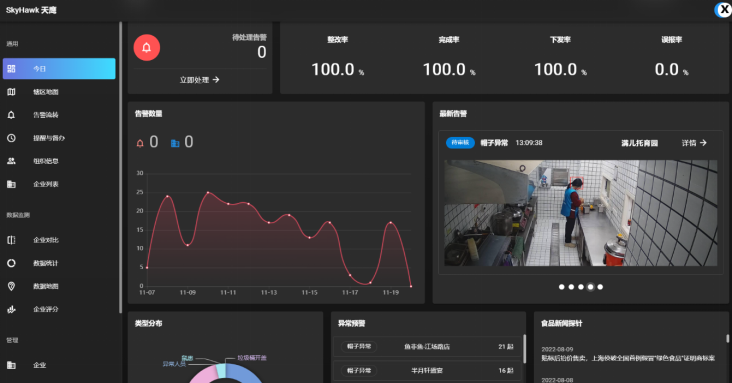Select the fourth carousel dot indicator
The height and width of the screenshot is (383, 732).
591,287
